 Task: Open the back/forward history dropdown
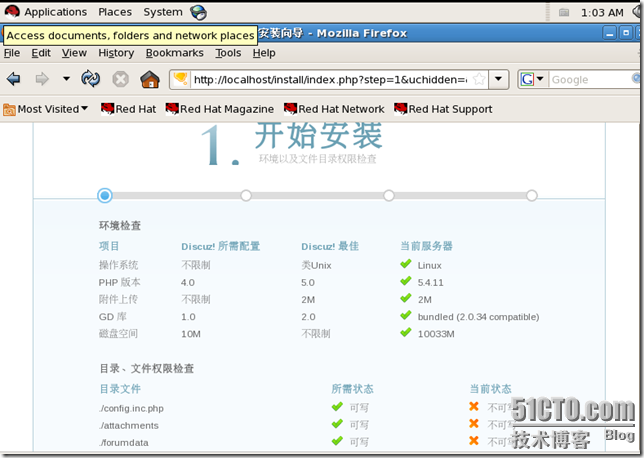point(66,78)
